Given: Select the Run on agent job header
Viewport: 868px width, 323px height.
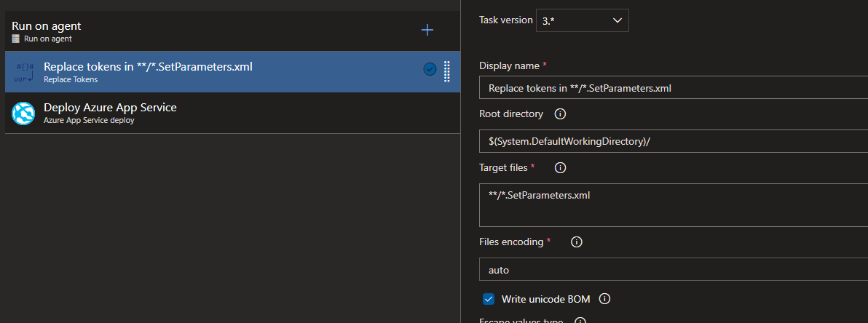Looking at the screenshot, I should click(x=232, y=31).
